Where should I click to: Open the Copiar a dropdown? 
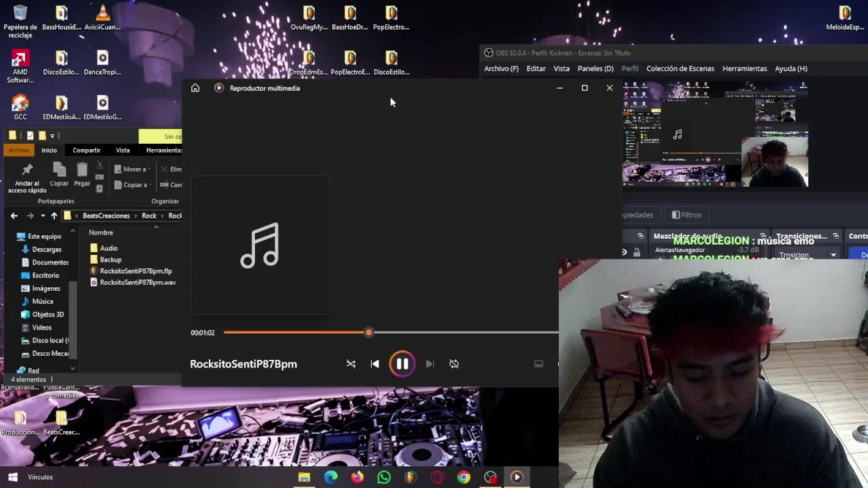pyautogui.click(x=132, y=184)
